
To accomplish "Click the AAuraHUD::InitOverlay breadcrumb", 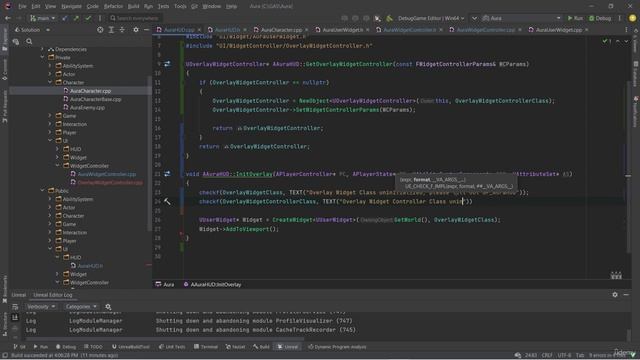I will click(212, 284).
